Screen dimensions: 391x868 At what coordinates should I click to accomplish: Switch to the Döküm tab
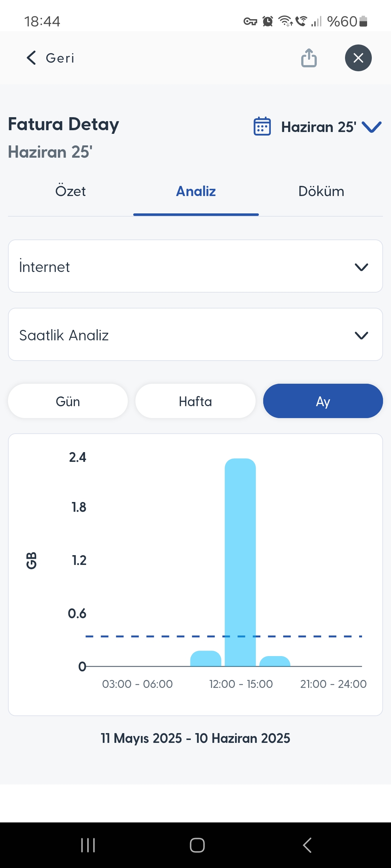click(321, 191)
